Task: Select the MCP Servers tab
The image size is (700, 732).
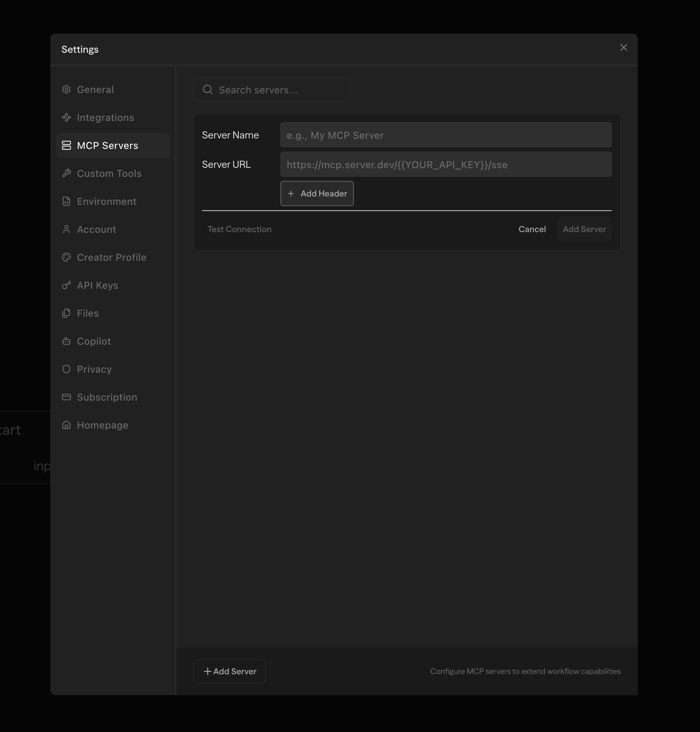Action: point(107,145)
